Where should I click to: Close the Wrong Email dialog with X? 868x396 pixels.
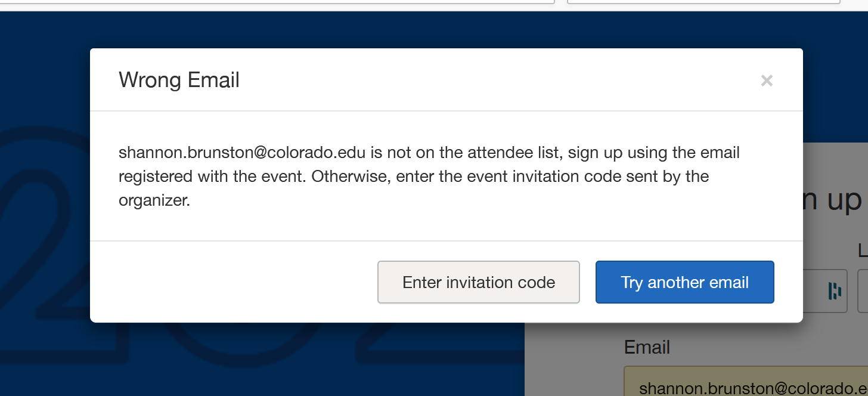[x=767, y=81]
